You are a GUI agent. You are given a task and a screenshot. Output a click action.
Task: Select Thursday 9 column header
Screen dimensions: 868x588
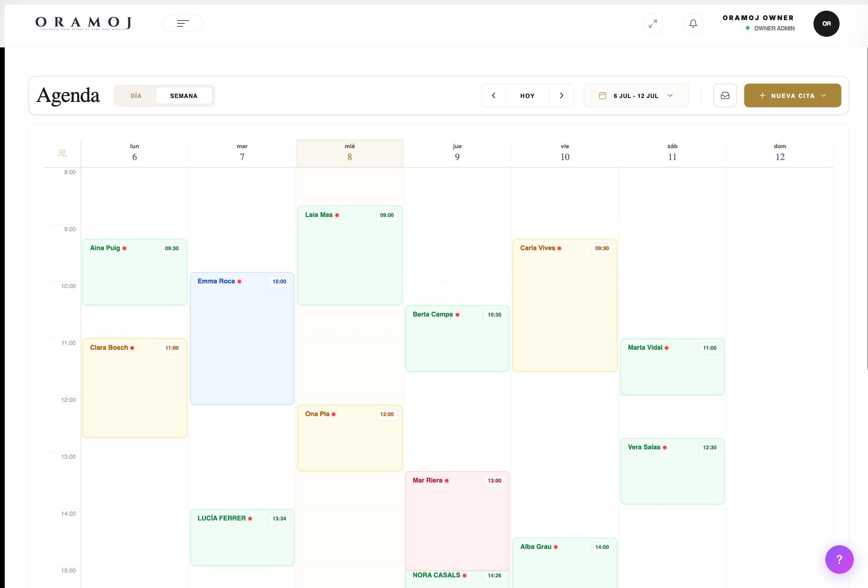coord(457,153)
